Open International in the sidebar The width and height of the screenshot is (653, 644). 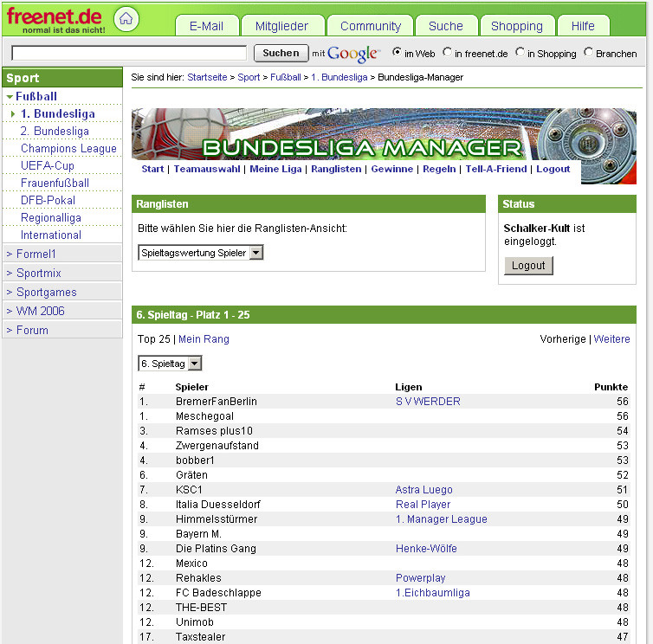coord(51,235)
